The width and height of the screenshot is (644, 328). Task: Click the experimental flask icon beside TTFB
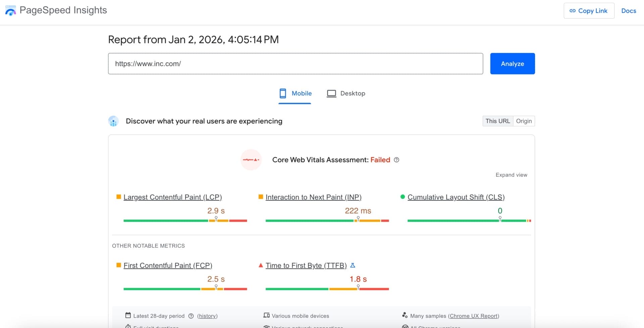click(x=353, y=265)
